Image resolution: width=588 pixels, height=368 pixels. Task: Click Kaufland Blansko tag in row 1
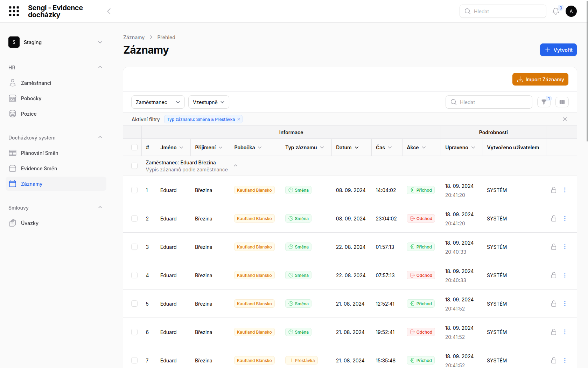254,190
